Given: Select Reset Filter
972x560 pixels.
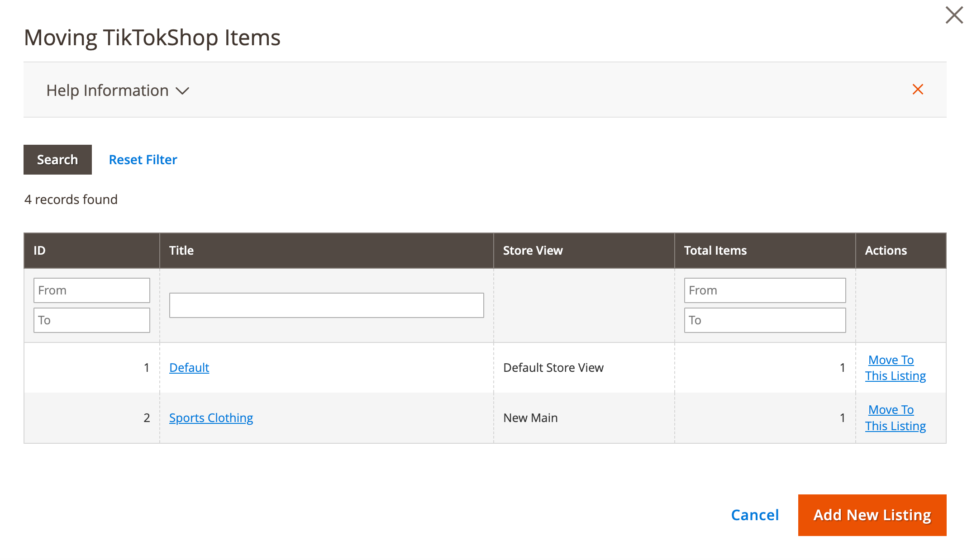Looking at the screenshot, I should pyautogui.click(x=143, y=159).
